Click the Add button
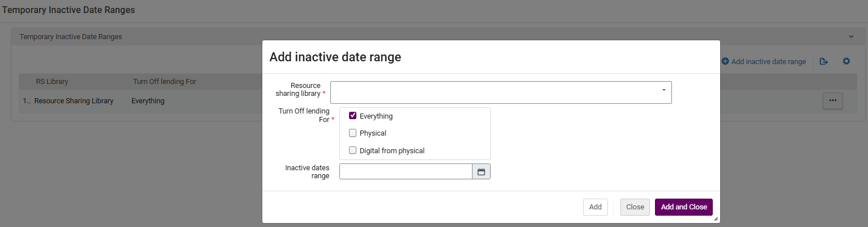The image size is (868, 227). [595, 207]
